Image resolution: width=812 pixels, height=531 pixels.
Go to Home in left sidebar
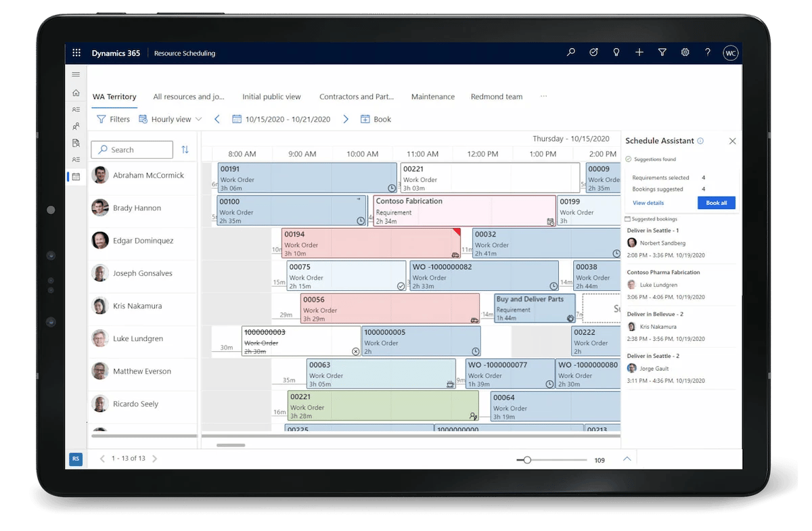(x=76, y=93)
